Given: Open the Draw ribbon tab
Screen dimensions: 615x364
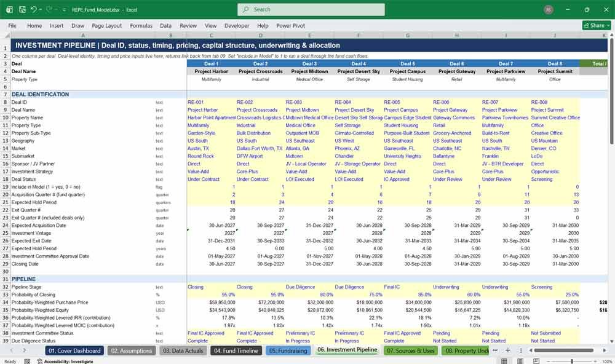Looking at the screenshot, I should 77,25.
